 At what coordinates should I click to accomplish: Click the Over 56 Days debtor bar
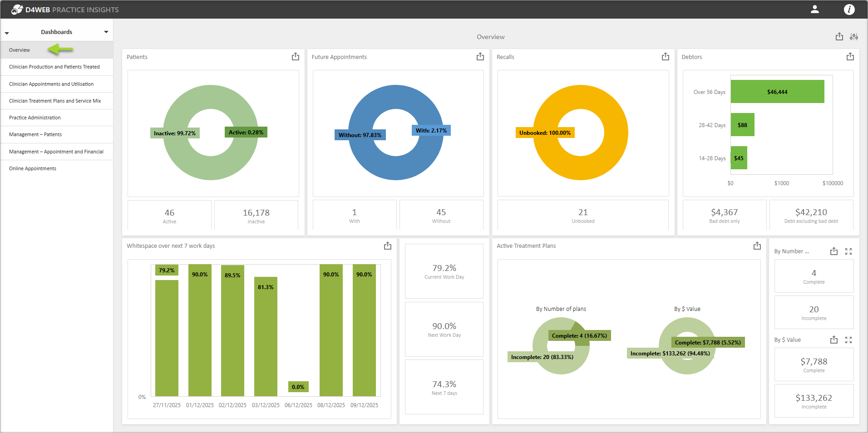point(777,92)
